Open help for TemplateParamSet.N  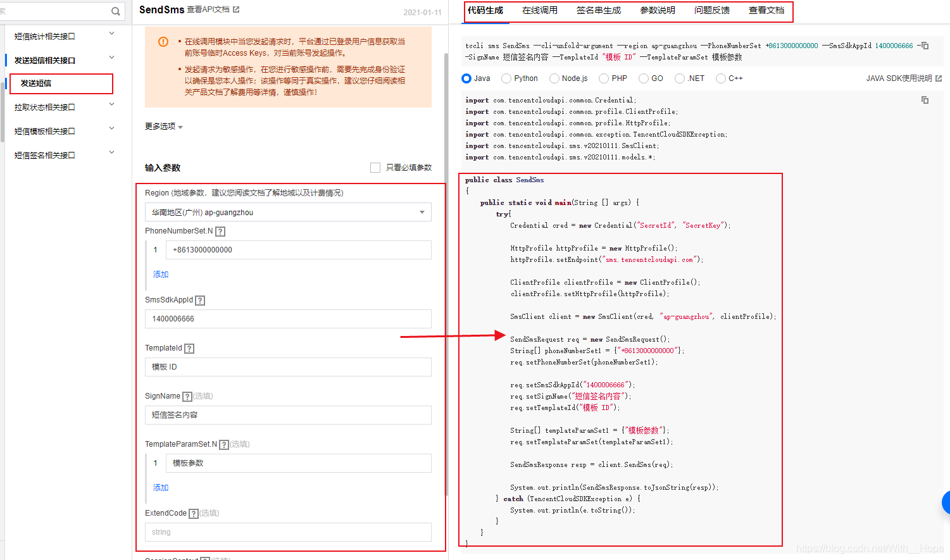click(224, 445)
